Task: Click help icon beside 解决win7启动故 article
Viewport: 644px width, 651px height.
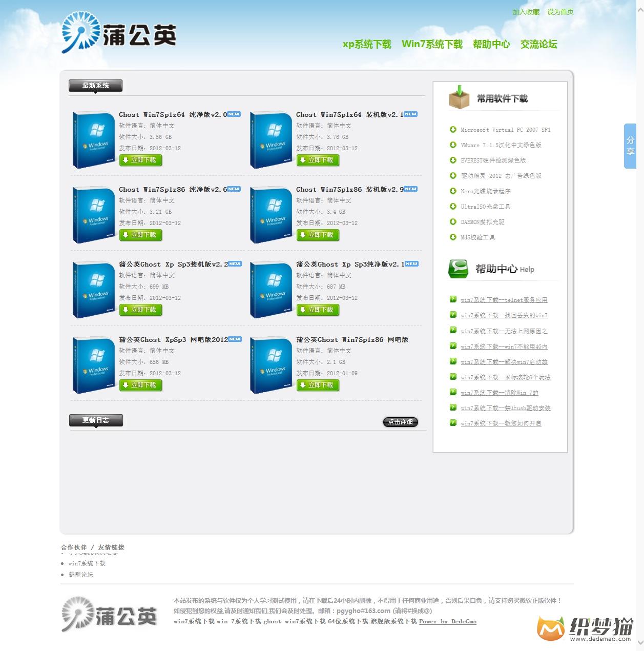Action: coord(453,361)
